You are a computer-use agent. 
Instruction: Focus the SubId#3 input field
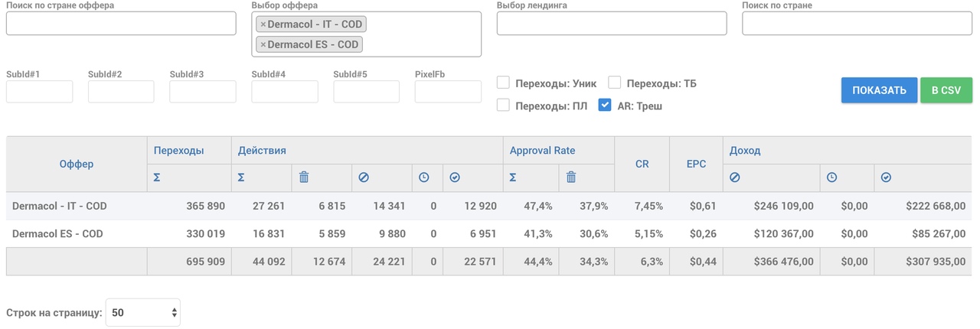[203, 92]
